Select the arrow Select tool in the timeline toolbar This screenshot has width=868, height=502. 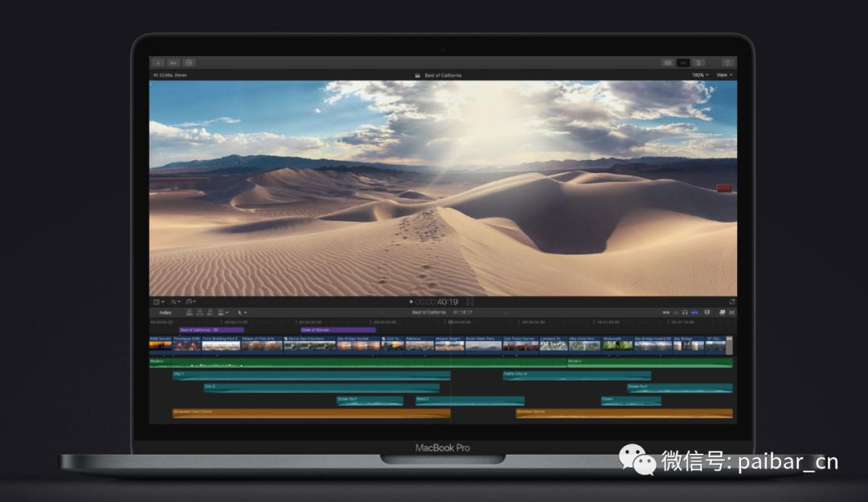pos(240,313)
